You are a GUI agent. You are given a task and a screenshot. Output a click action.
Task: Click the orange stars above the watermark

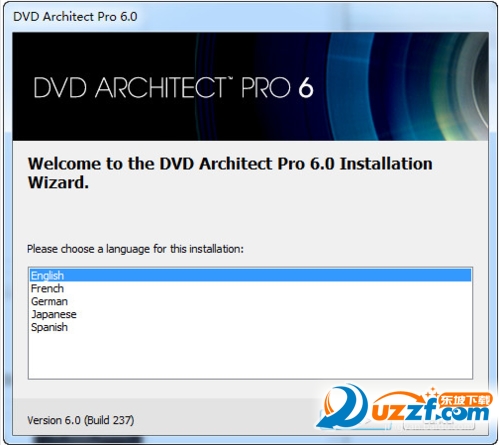(x=433, y=392)
